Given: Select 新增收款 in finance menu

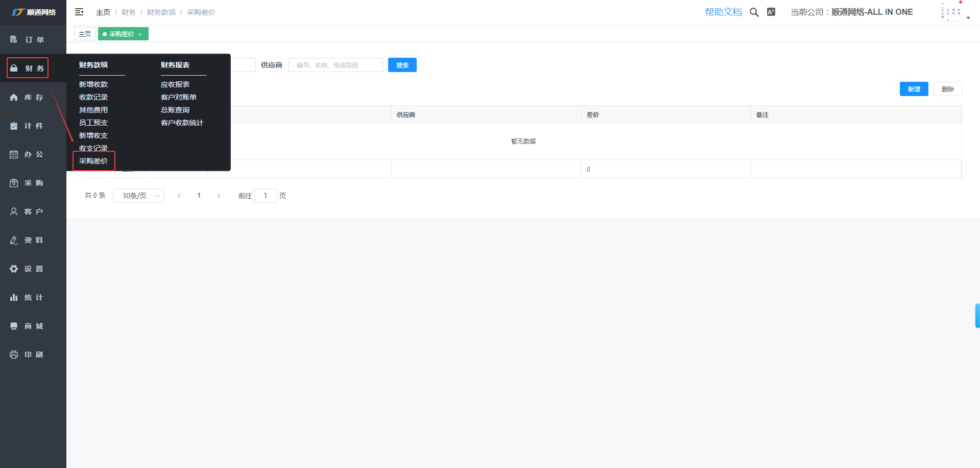Looking at the screenshot, I should (93, 84).
